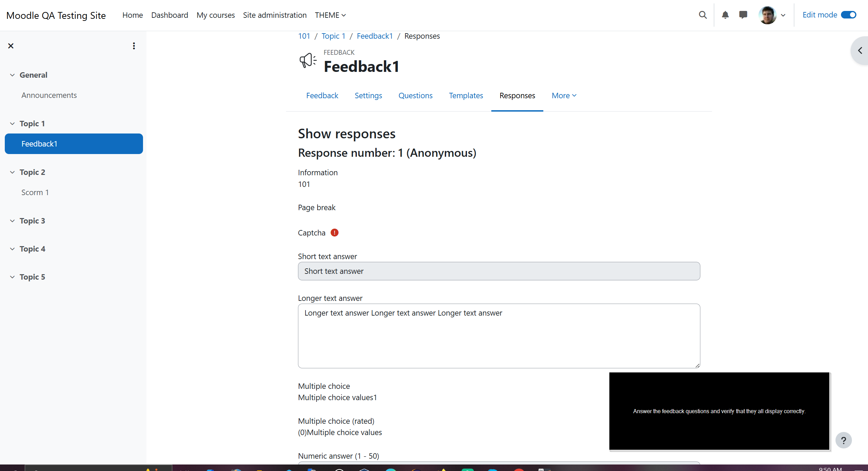Click the Captcha red warning icon

335,233
